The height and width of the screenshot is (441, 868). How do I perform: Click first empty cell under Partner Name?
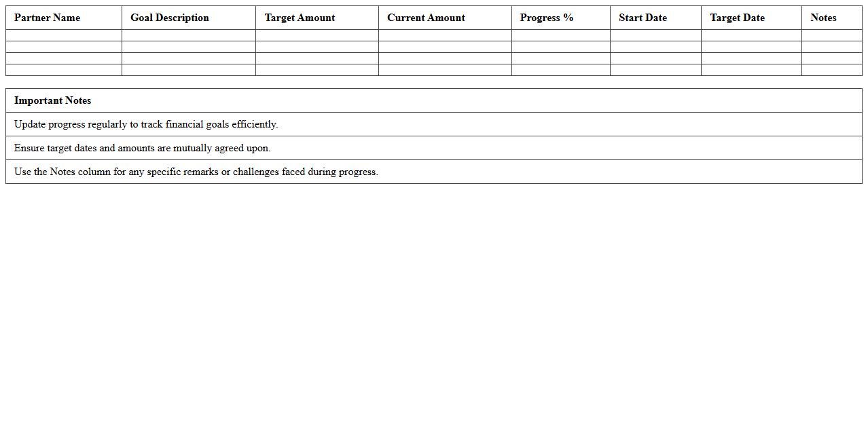click(64, 35)
